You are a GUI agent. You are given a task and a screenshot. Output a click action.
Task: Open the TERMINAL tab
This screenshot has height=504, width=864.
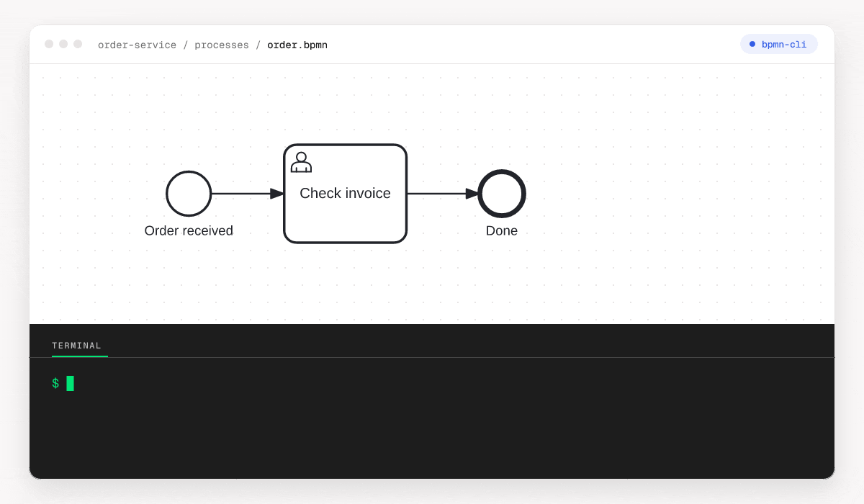[x=77, y=346]
